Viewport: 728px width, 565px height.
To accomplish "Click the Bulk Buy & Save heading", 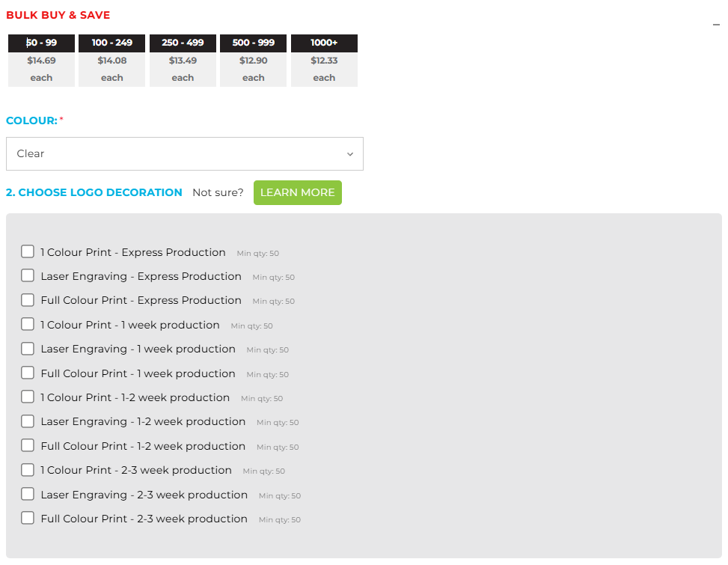I will coord(58,15).
